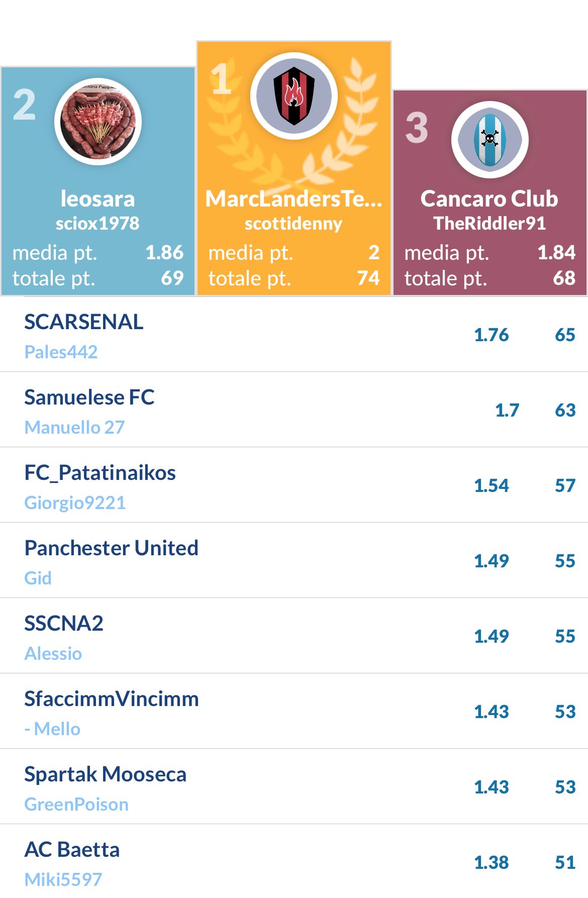Tap the Cancaro Club skull badge icon

click(x=490, y=140)
